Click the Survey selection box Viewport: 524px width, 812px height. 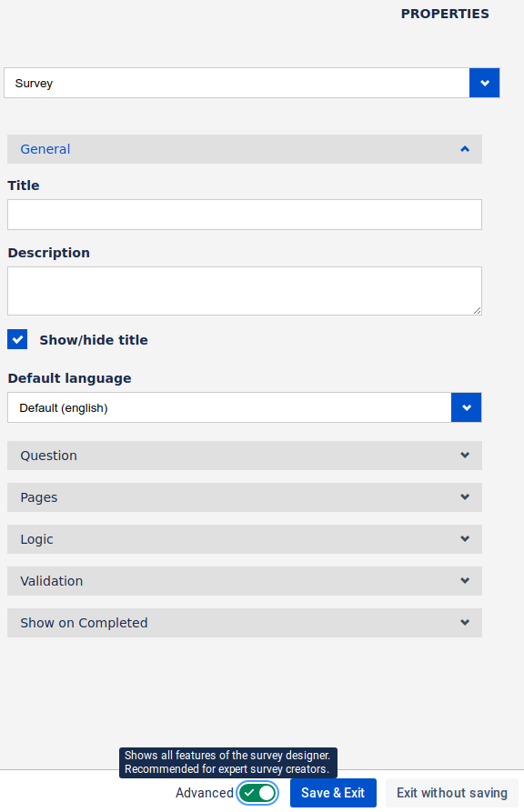coord(237,83)
